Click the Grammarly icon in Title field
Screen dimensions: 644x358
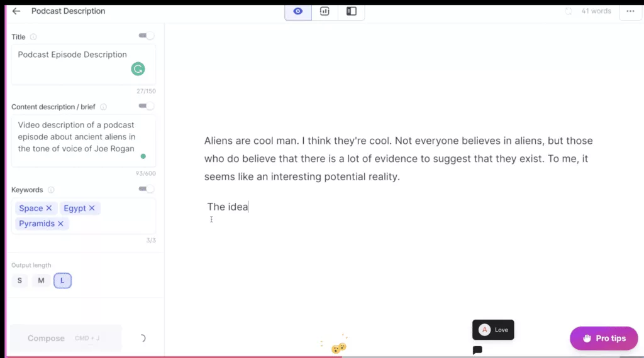(x=138, y=69)
